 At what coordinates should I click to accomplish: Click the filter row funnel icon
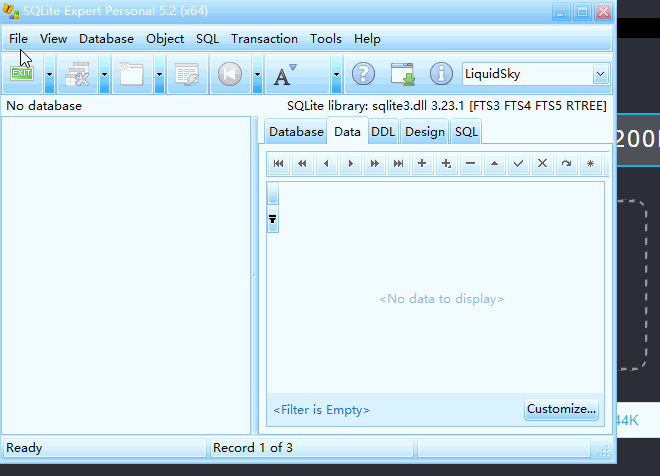click(x=272, y=219)
